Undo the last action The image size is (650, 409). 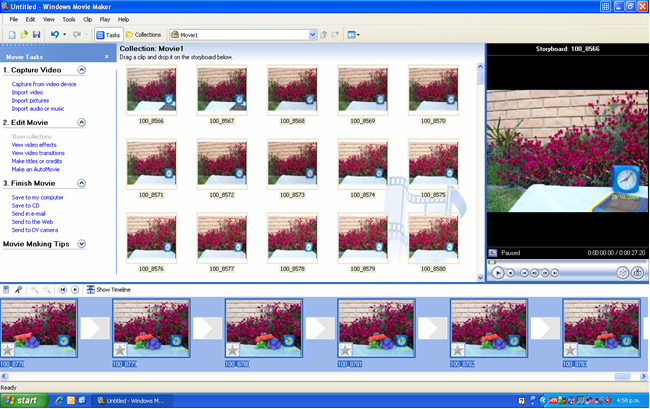55,35
